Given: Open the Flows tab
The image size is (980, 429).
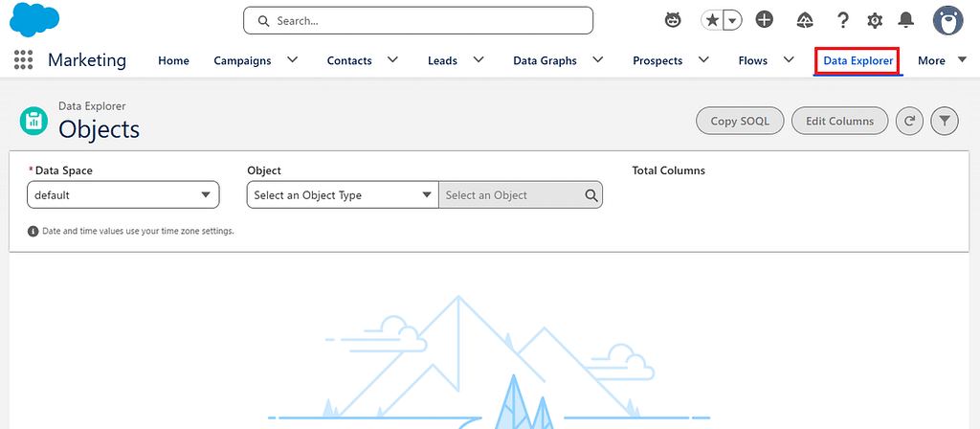Looking at the screenshot, I should [x=753, y=60].
